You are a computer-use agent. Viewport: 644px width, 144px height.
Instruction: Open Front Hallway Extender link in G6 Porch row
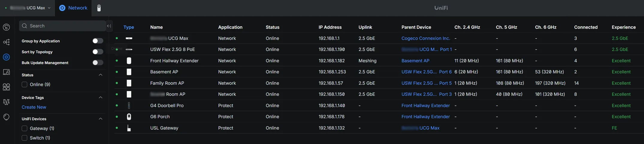pyautogui.click(x=425, y=117)
